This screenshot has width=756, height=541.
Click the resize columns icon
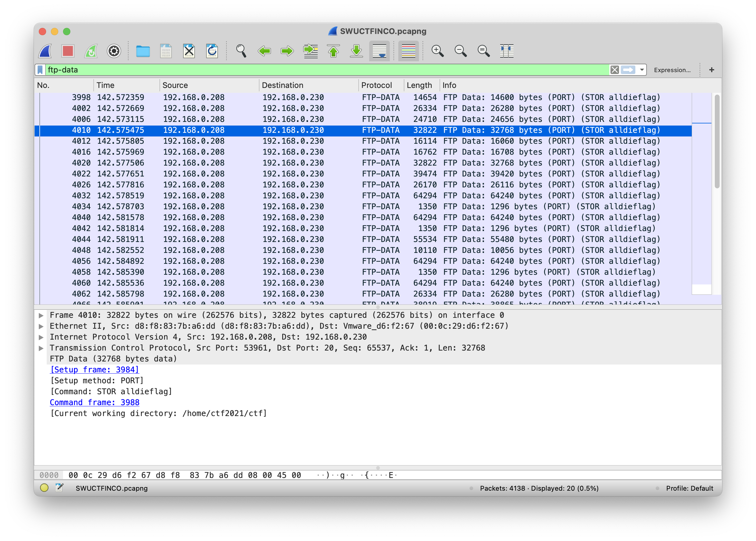pyautogui.click(x=506, y=51)
